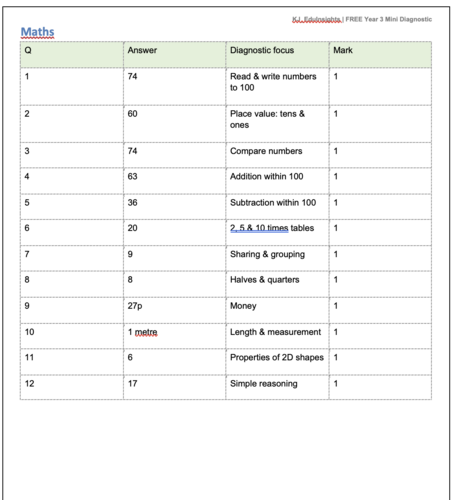Image resolution: width=462 pixels, height=500 pixels.
Task: Click the Maths heading
Action: coord(37,32)
